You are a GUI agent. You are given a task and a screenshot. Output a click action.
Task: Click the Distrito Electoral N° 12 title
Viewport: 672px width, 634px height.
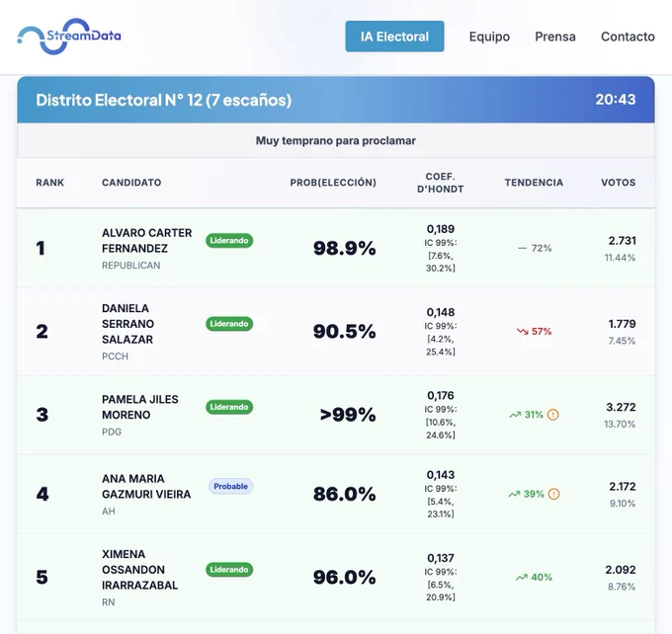pyautogui.click(x=163, y=100)
